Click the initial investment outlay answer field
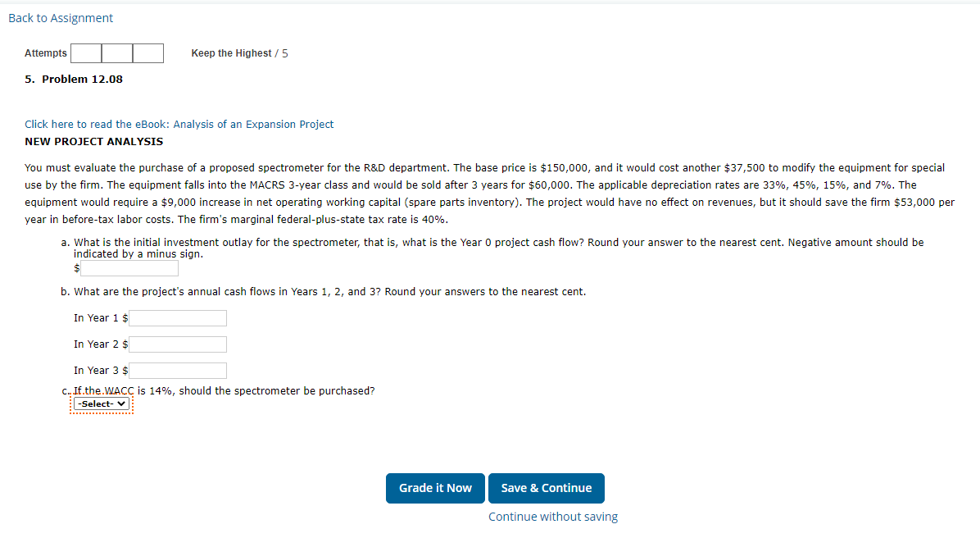980x547 pixels. pyautogui.click(x=128, y=267)
